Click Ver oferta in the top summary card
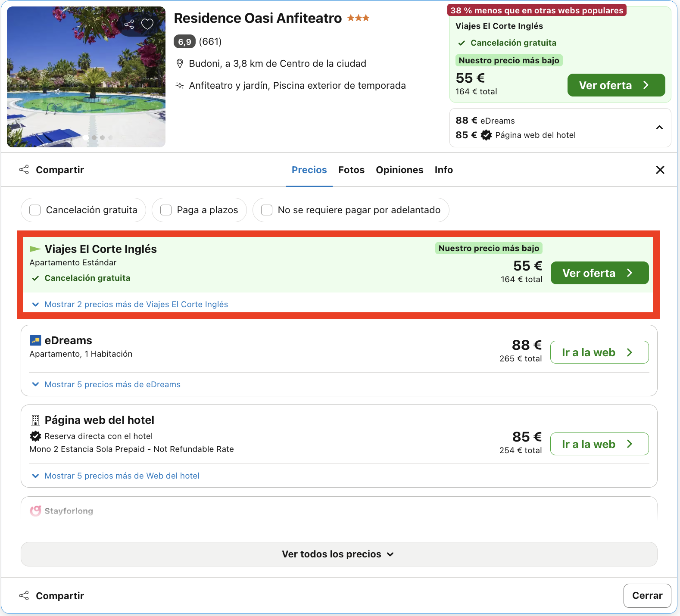This screenshot has height=616, width=680. click(x=616, y=85)
